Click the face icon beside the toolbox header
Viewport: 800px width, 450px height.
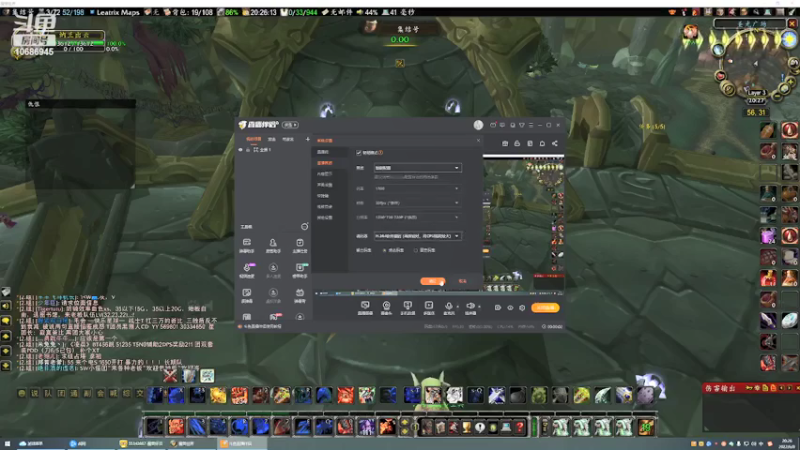(x=305, y=227)
